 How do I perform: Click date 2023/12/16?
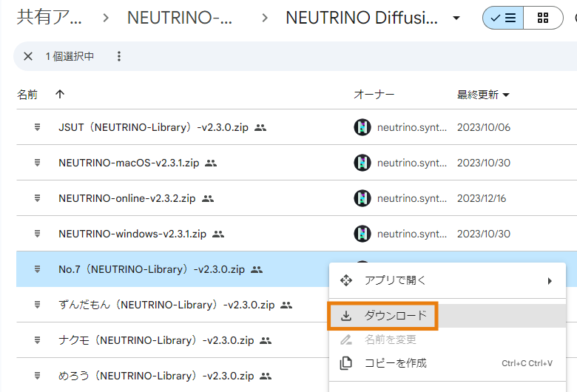coord(482,198)
